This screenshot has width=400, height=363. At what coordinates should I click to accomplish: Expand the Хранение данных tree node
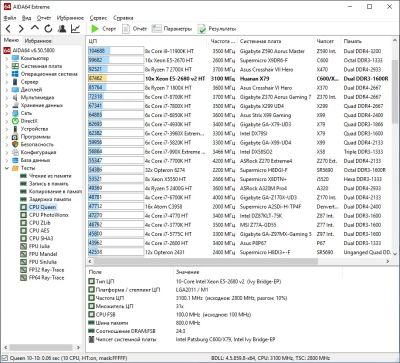coord(7,105)
